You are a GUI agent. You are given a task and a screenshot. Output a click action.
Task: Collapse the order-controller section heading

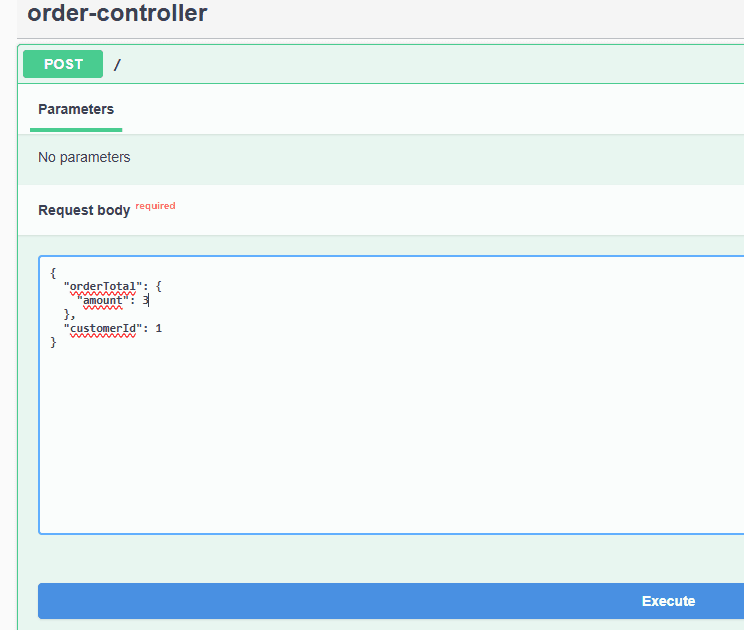118,14
